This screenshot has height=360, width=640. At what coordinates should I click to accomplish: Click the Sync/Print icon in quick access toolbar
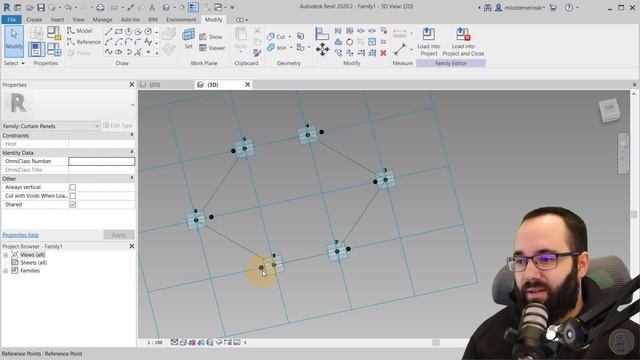coord(100,8)
